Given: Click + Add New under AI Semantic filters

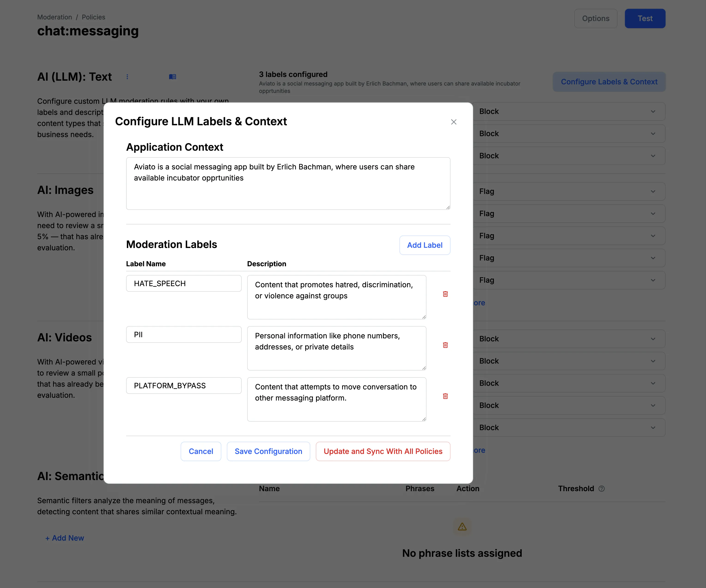Looking at the screenshot, I should pyautogui.click(x=64, y=538).
